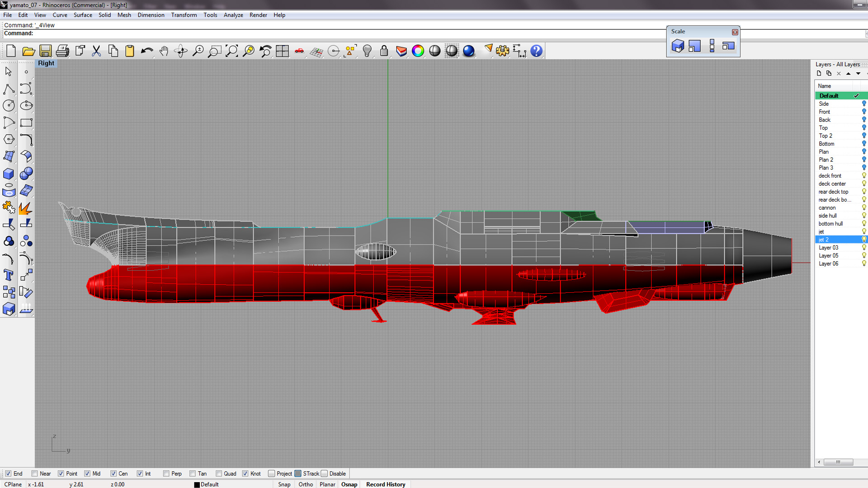Toggle the Cen osnap checkbox
This screenshot has width=868, height=488.
click(113, 474)
